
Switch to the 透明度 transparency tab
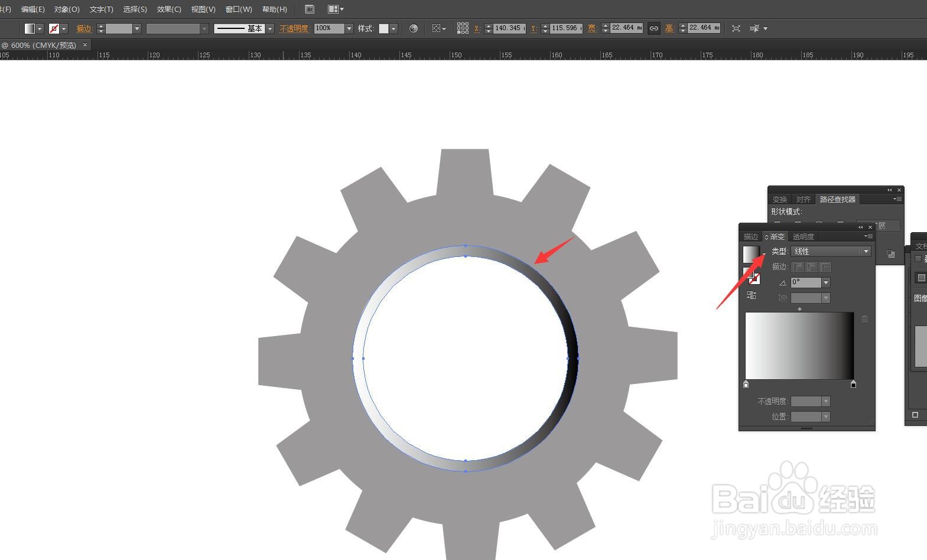(803, 237)
